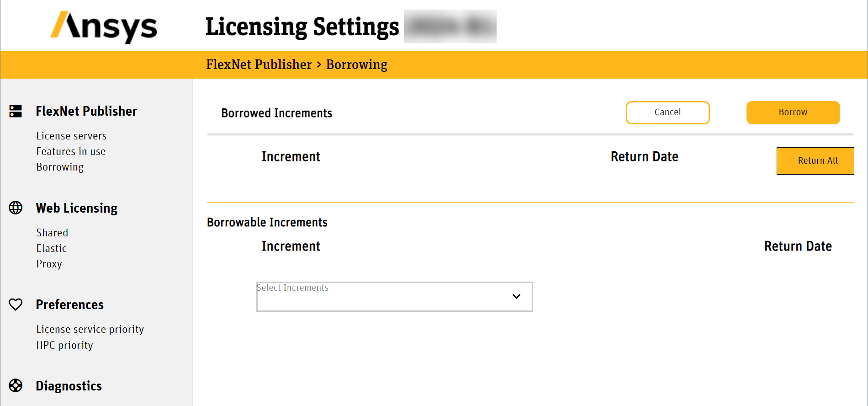The height and width of the screenshot is (406, 868).
Task: Click the Diagnostics section heading
Action: [69, 386]
